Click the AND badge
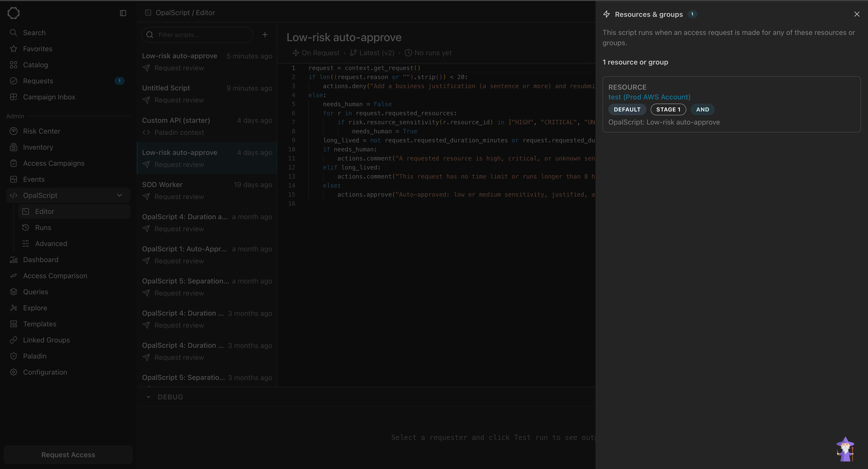This screenshot has width=868, height=469. 702,109
